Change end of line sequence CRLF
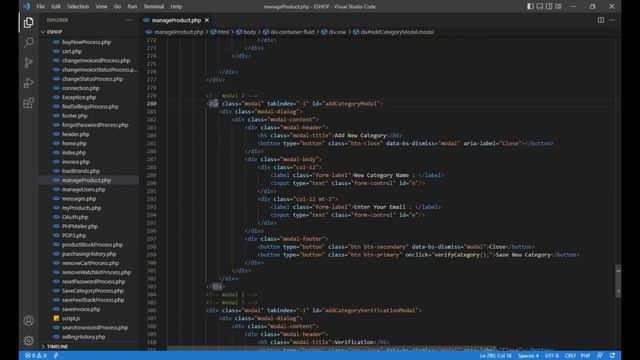640x360 pixels. point(570,356)
